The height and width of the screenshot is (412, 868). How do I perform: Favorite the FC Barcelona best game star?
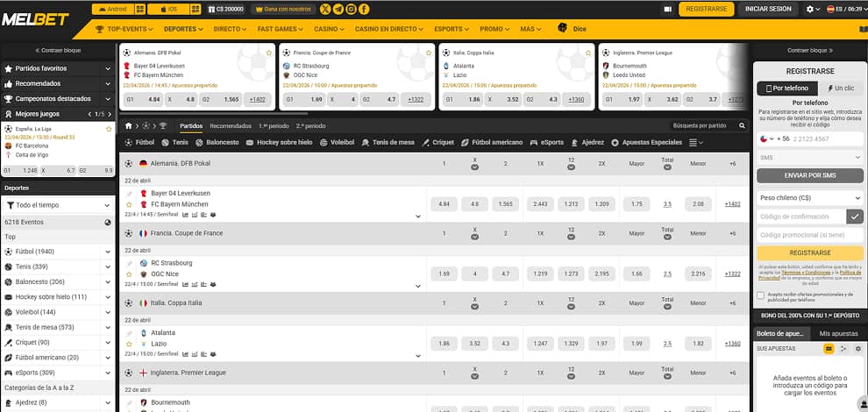pyautogui.click(x=109, y=129)
